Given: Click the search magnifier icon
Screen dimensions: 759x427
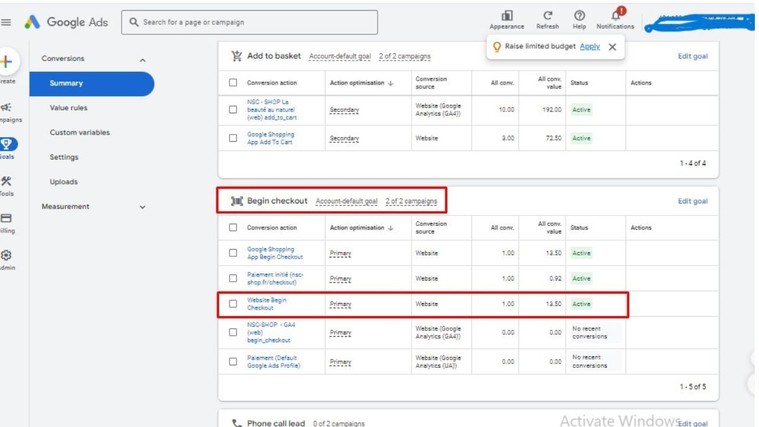Looking at the screenshot, I should click(134, 22).
